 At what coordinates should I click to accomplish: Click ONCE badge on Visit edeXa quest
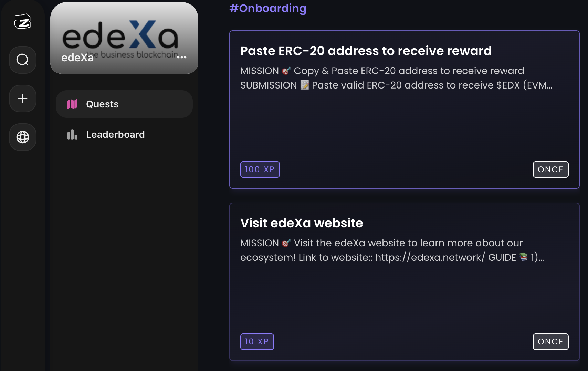click(550, 342)
